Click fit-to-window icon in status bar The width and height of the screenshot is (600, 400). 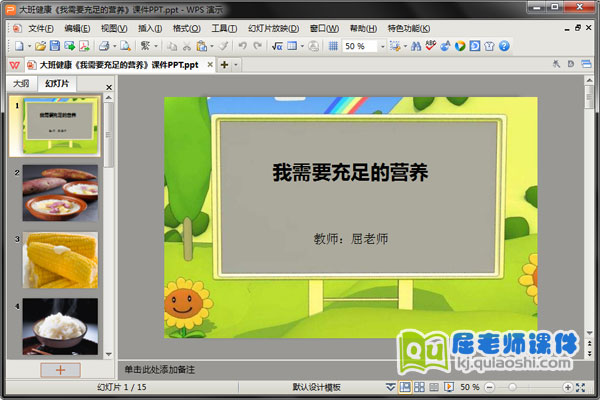581,387
